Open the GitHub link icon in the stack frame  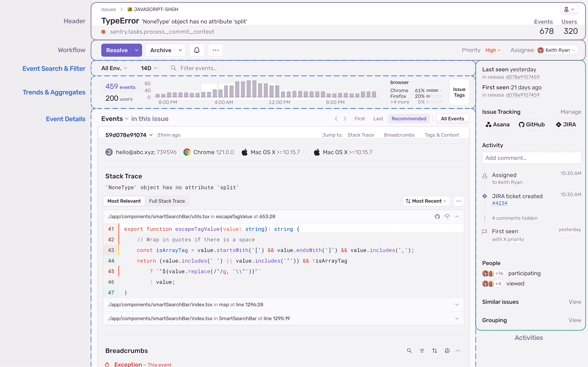tap(437, 217)
